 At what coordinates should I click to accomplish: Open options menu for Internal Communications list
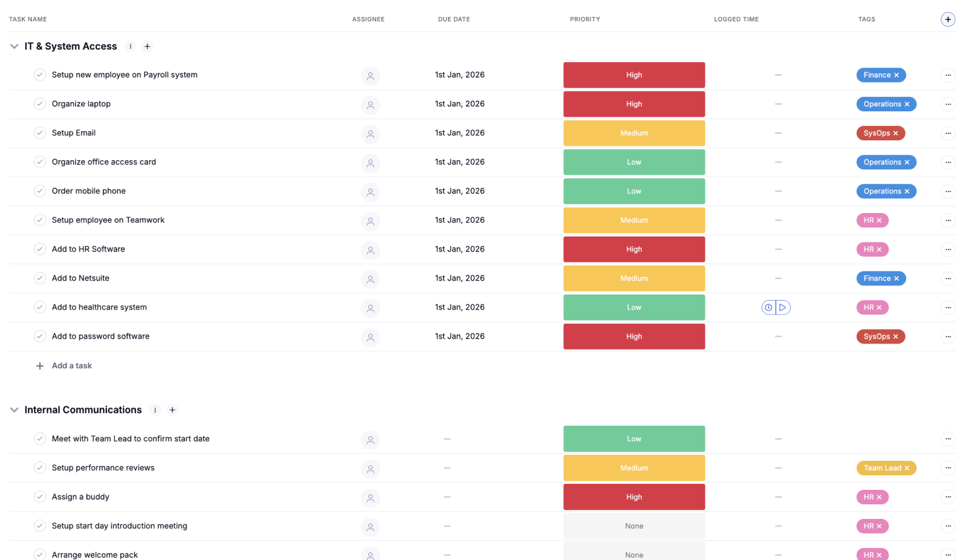pyautogui.click(x=155, y=410)
